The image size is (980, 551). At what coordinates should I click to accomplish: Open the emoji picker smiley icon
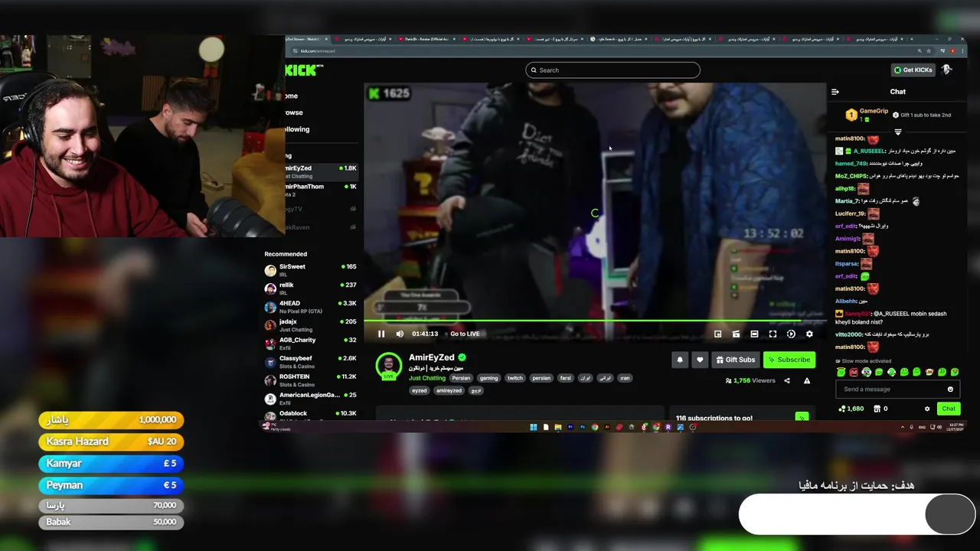point(950,390)
